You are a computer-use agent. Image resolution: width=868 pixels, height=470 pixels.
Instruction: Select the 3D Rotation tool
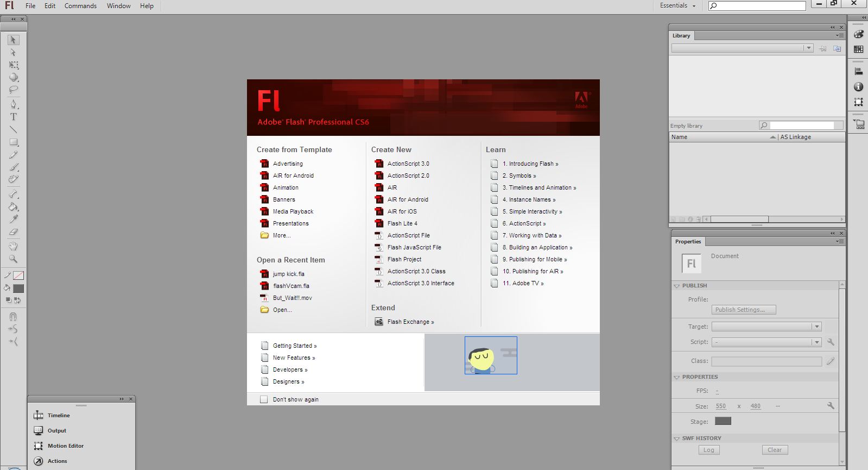coord(14,78)
